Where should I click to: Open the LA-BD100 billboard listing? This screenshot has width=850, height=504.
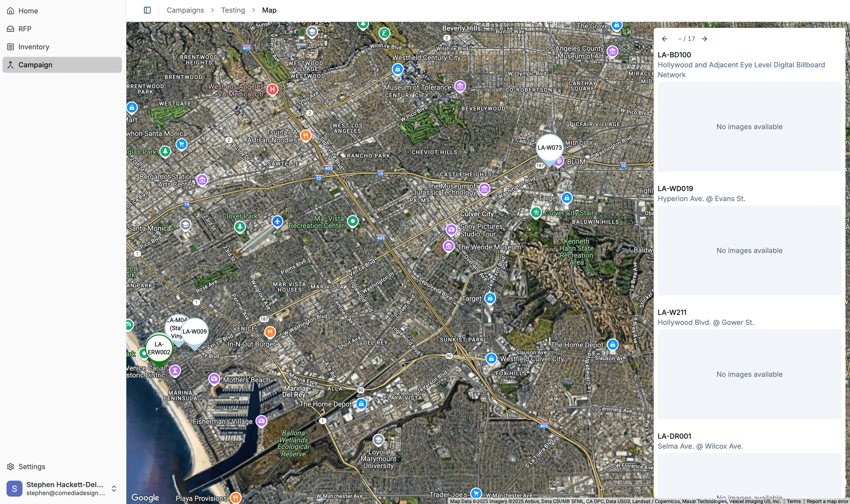(x=674, y=55)
